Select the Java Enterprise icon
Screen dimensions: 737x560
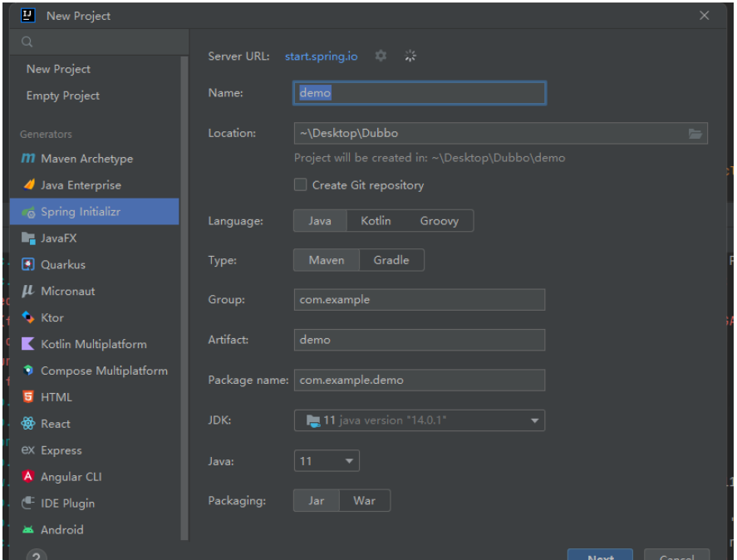click(x=28, y=185)
